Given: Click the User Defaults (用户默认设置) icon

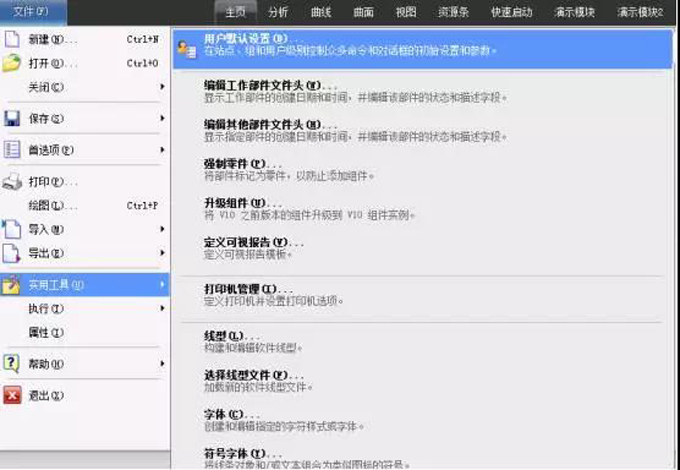Looking at the screenshot, I should click(x=185, y=45).
